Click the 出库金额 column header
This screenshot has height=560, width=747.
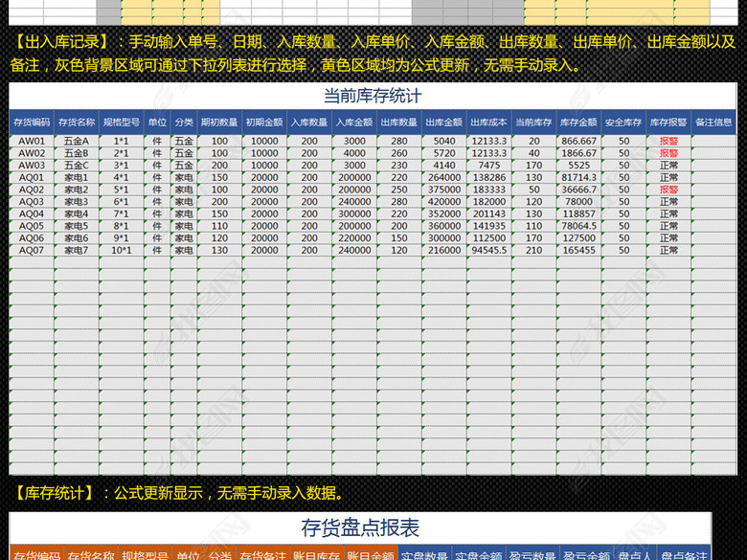[x=444, y=123]
